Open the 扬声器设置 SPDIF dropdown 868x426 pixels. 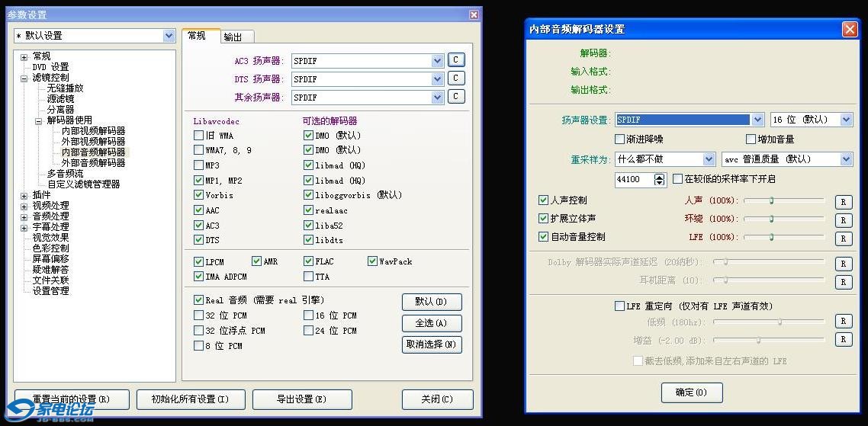[x=757, y=120]
